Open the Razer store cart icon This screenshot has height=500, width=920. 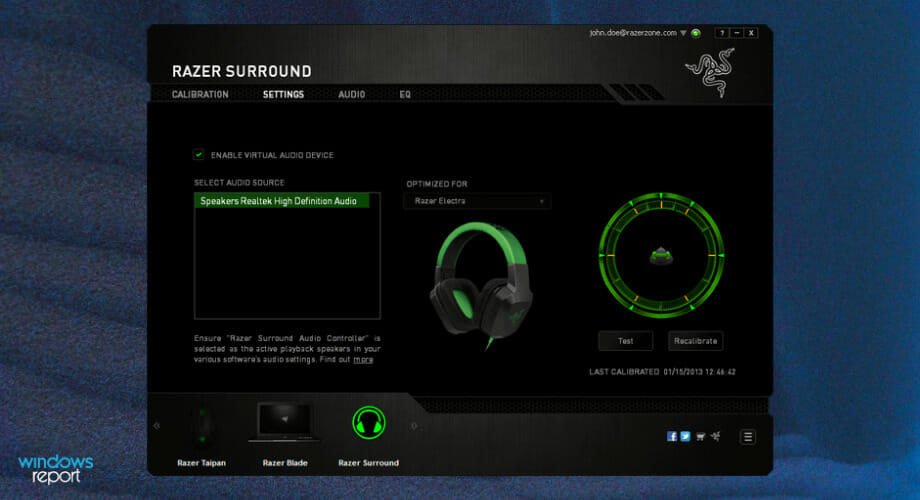pos(700,436)
